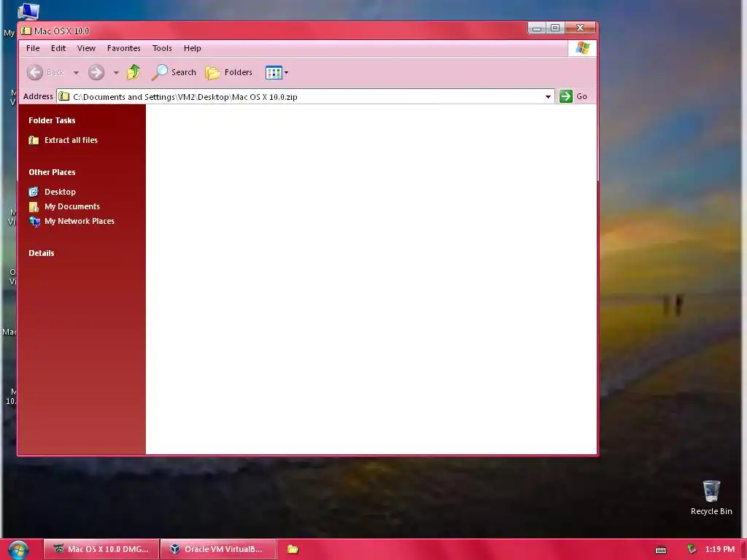This screenshot has width=747, height=560.
Task: Click the network tray icon
Action: tap(692, 550)
